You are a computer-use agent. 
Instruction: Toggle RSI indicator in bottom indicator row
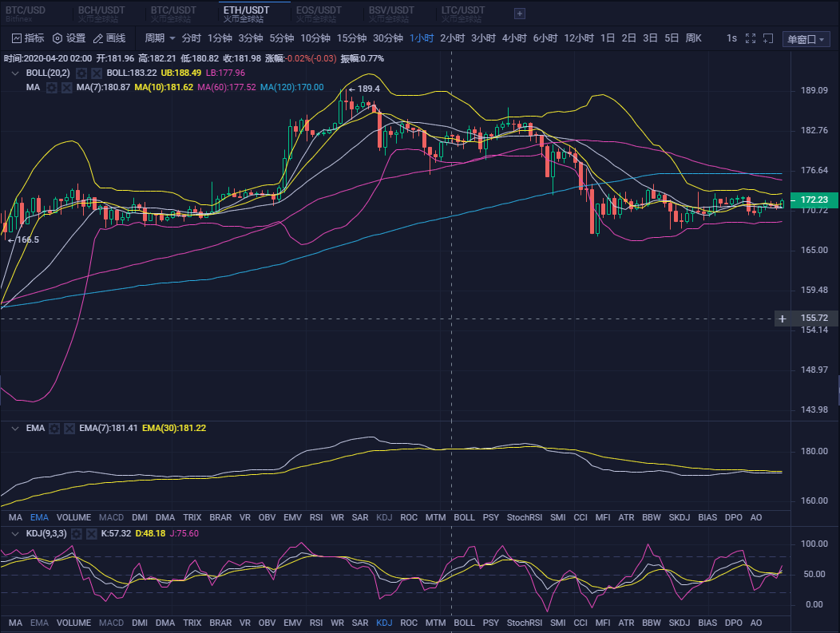click(x=316, y=623)
